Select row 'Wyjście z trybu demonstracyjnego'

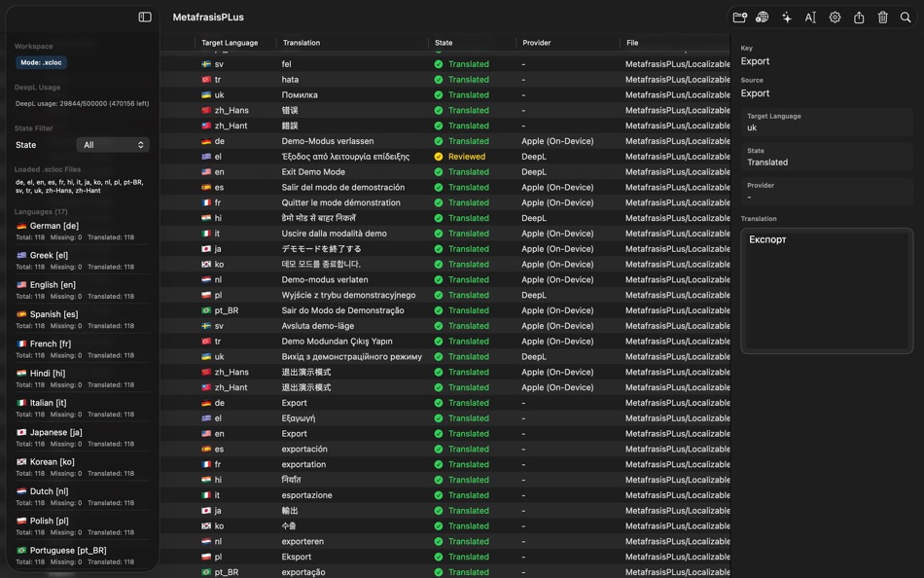click(444, 295)
